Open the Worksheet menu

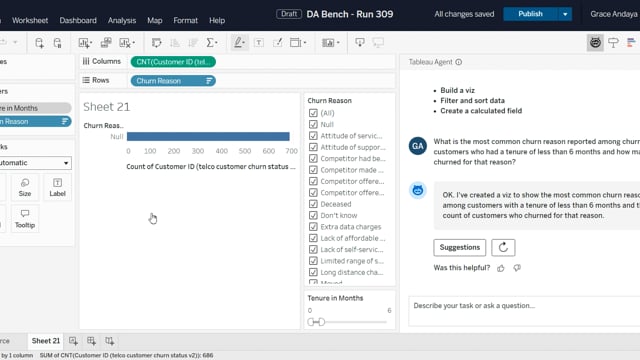pyautogui.click(x=30, y=20)
